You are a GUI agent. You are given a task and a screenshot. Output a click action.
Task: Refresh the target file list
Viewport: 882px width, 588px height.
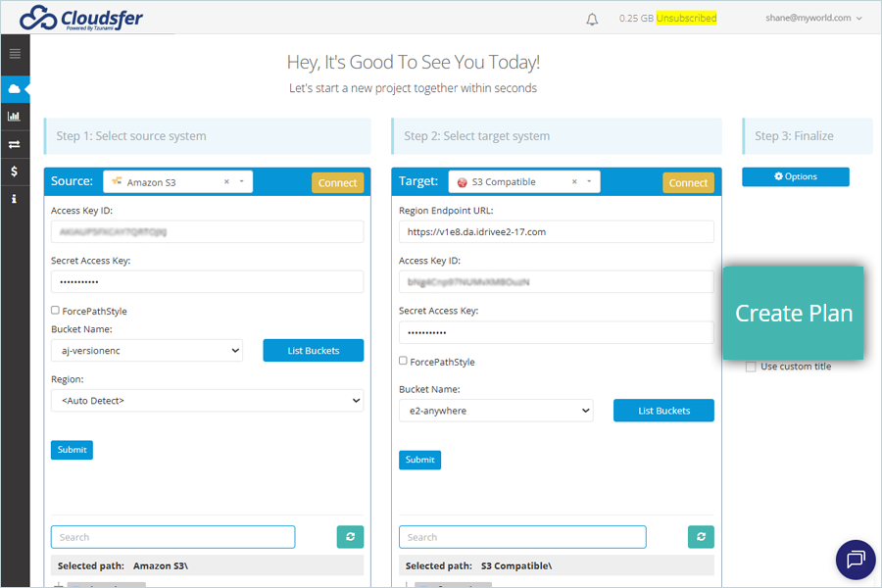tap(701, 537)
